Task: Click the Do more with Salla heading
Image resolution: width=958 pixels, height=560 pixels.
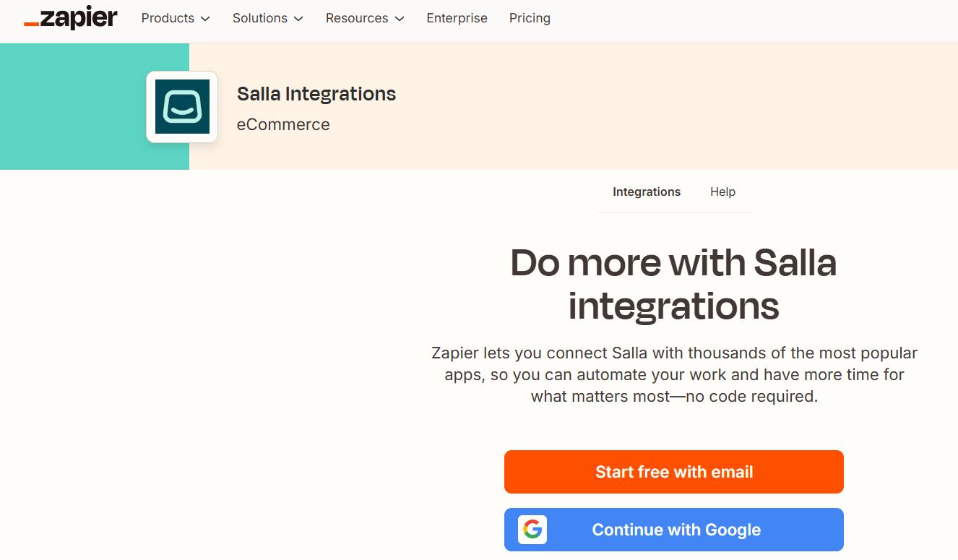Action: pyautogui.click(x=674, y=284)
